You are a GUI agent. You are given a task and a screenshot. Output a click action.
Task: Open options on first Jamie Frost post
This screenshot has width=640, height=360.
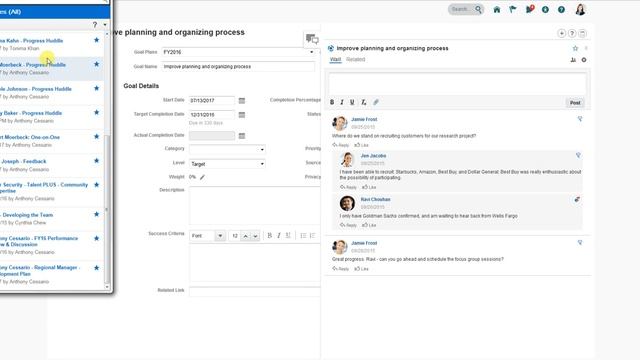[x=580, y=119]
